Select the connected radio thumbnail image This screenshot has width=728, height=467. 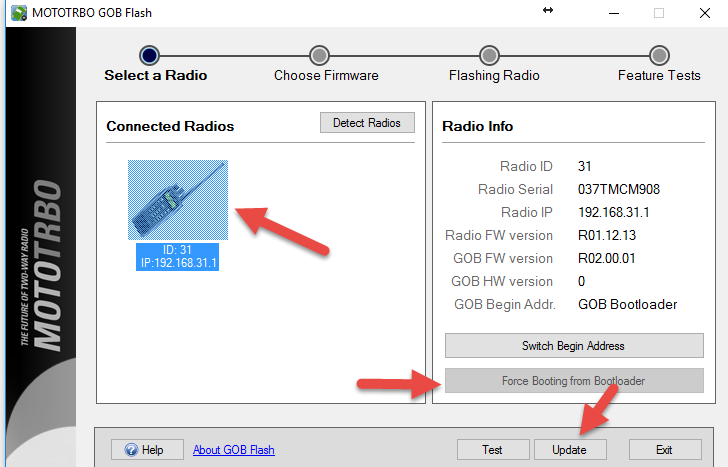[178, 200]
